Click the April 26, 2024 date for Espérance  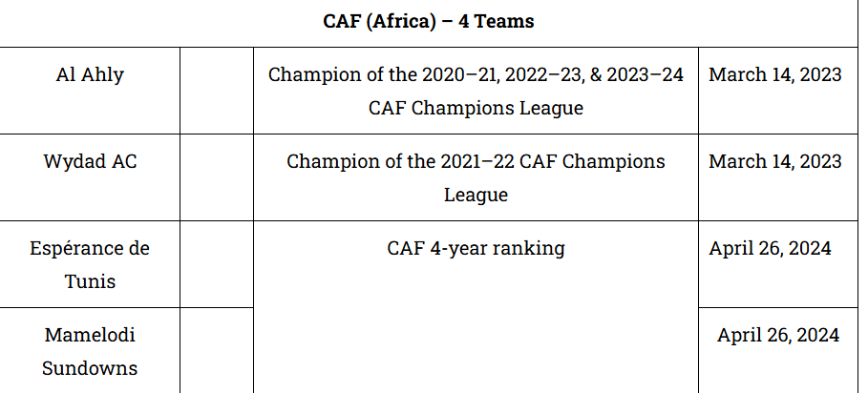(770, 248)
